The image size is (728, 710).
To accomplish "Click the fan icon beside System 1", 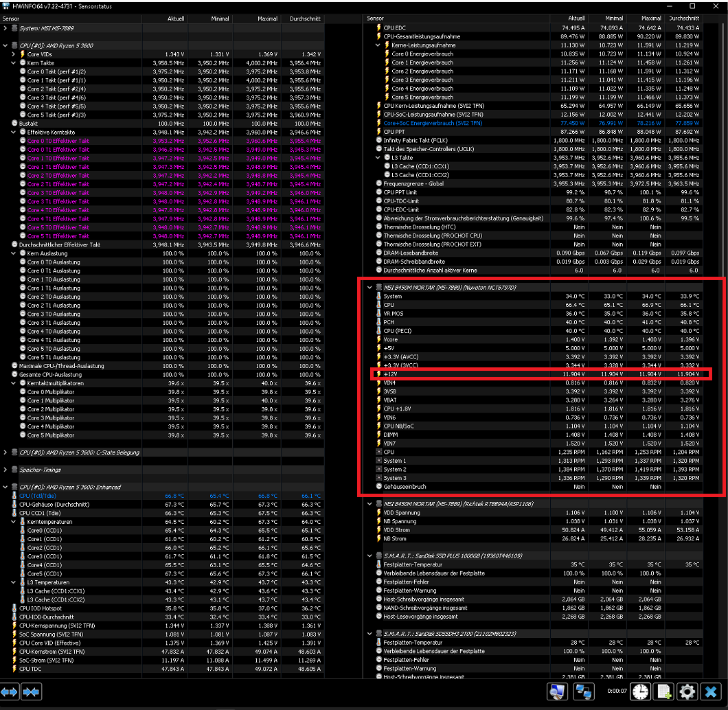I will pyautogui.click(x=379, y=461).
